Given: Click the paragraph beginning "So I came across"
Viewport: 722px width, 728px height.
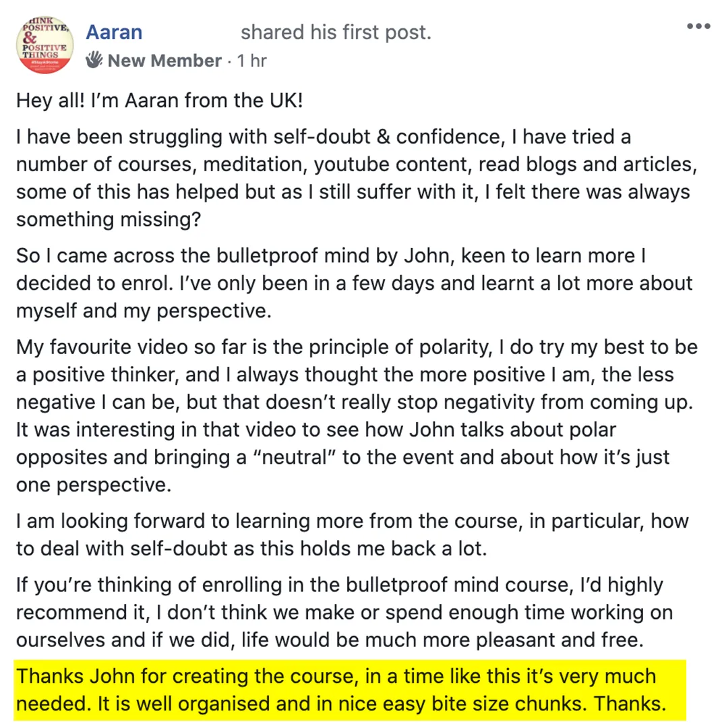Looking at the screenshot, I should tap(355, 283).
